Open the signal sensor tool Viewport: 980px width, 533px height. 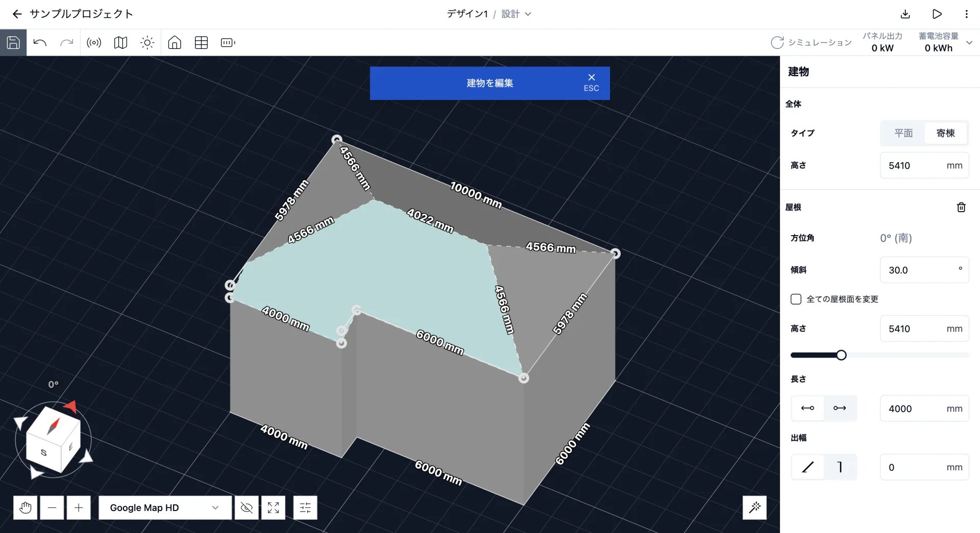tap(94, 42)
